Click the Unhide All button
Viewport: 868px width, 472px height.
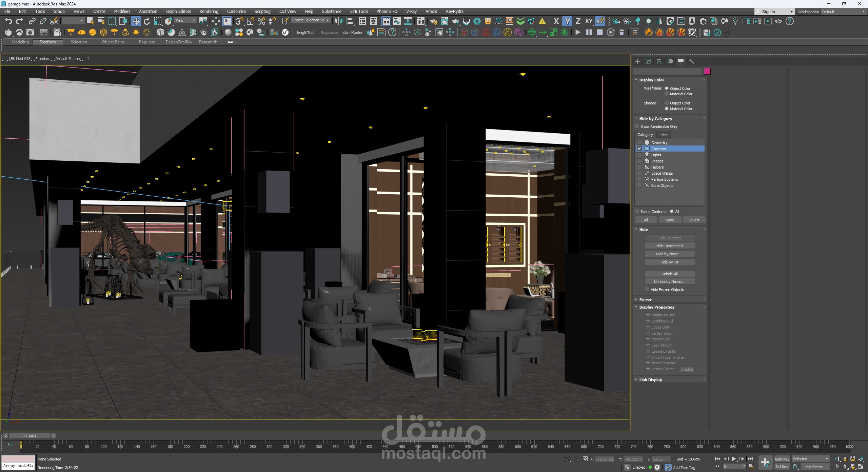pos(669,274)
